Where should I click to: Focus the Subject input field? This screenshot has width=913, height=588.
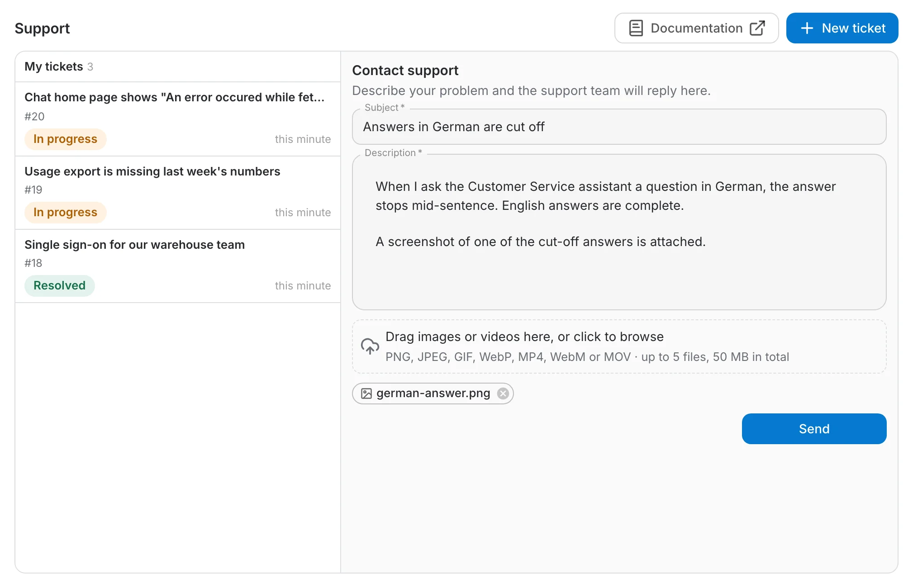pos(619,127)
